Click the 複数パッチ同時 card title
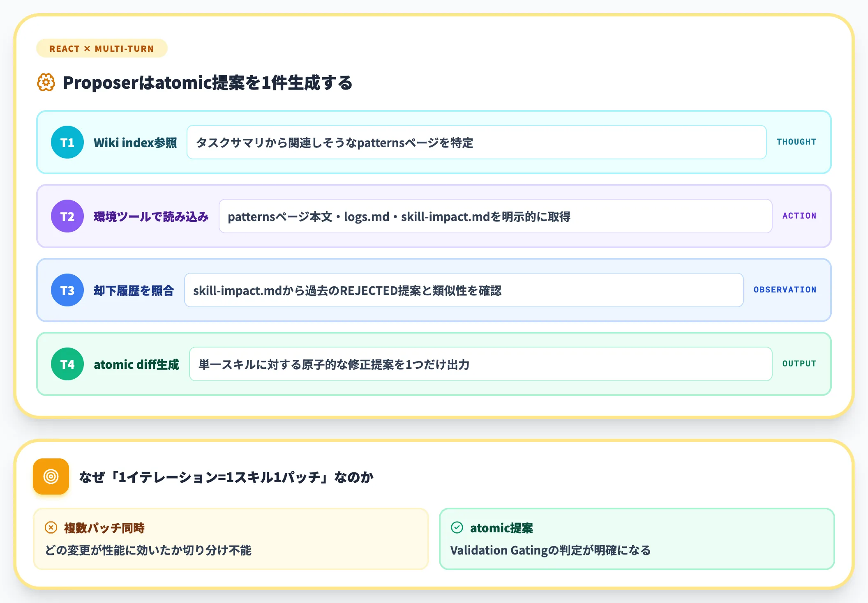The width and height of the screenshot is (868, 603). [x=104, y=528]
